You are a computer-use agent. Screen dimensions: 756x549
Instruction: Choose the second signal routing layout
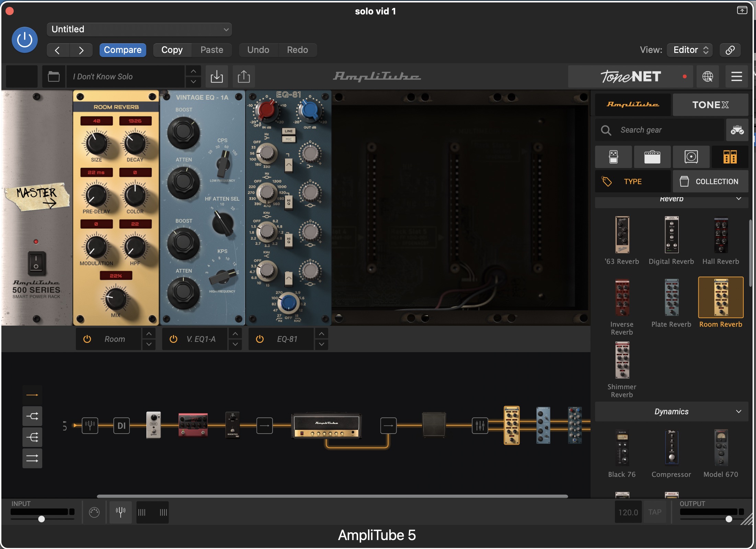coord(32,416)
